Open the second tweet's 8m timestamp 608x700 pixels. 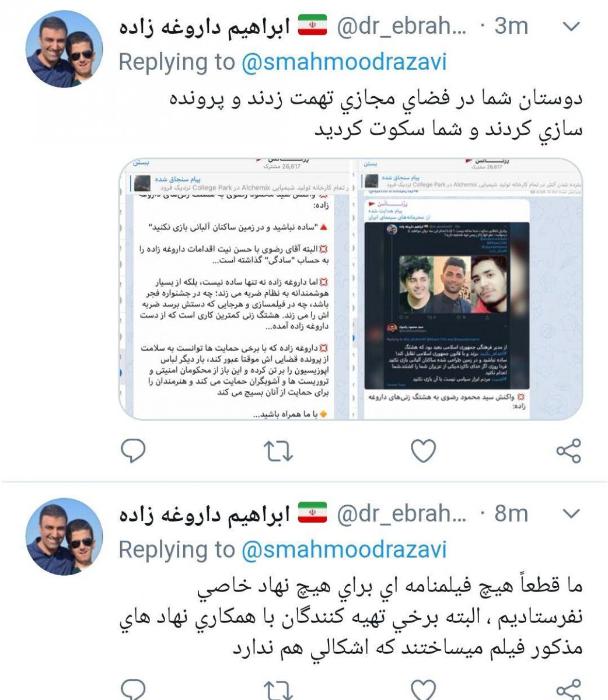511,514
